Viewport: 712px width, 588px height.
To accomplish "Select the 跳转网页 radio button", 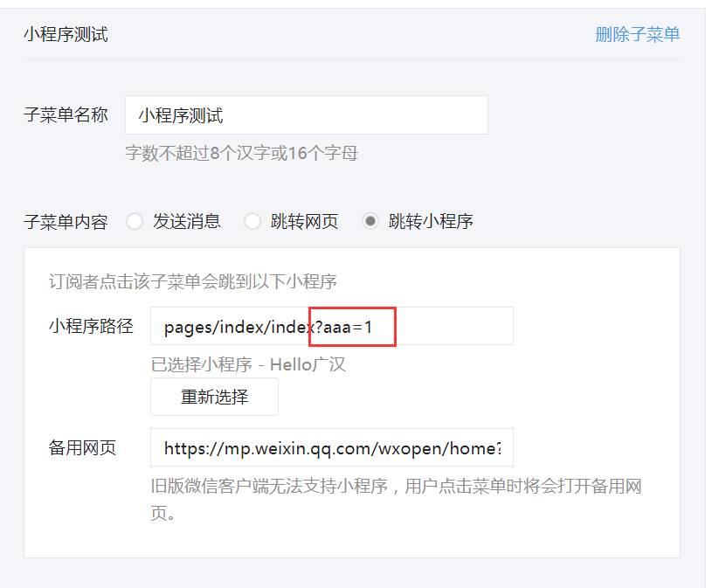I will 252,222.
